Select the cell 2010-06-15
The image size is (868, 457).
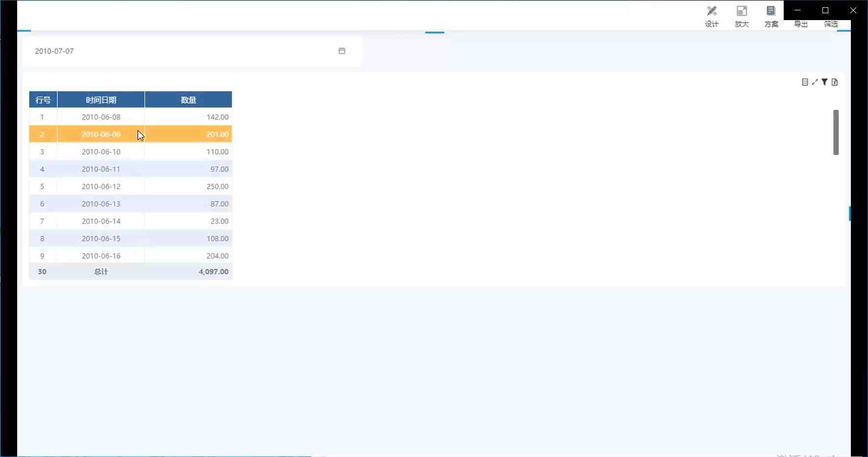[101, 239]
